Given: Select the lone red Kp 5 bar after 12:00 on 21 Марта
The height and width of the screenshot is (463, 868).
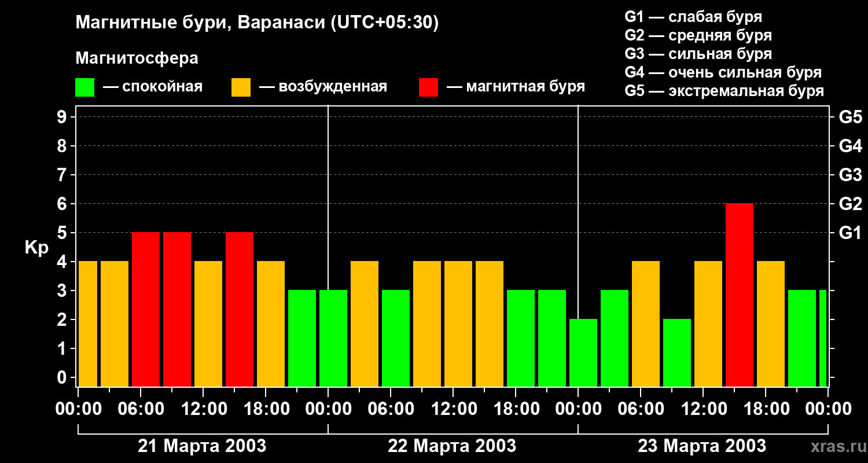Looking at the screenshot, I should 240,309.
